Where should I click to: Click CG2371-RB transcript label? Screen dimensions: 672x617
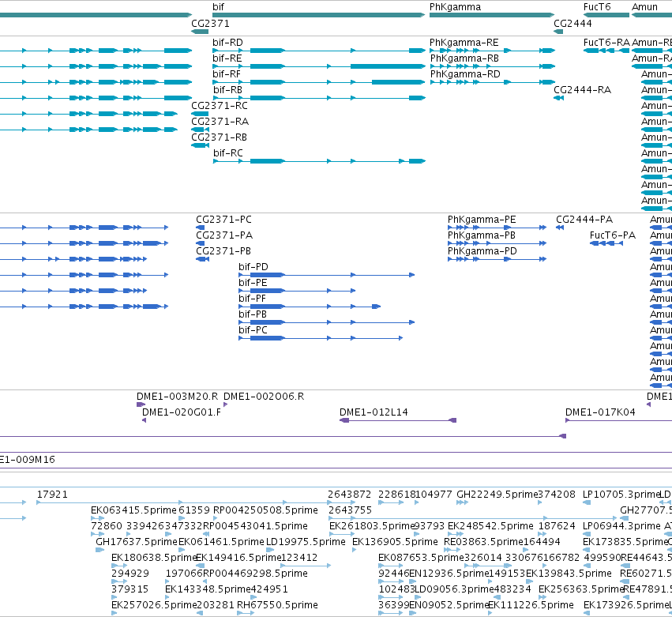pyautogui.click(x=219, y=137)
